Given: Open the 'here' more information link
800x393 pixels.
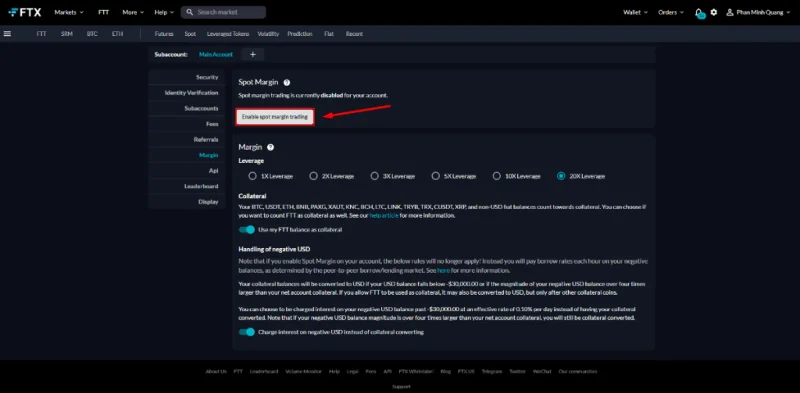Looking at the screenshot, I should coord(443,270).
